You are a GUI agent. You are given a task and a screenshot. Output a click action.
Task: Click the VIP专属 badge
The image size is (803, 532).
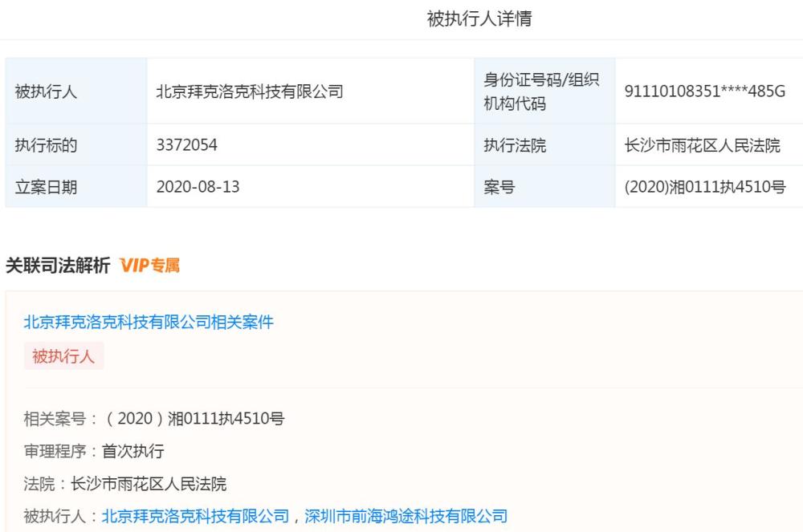[x=149, y=266]
